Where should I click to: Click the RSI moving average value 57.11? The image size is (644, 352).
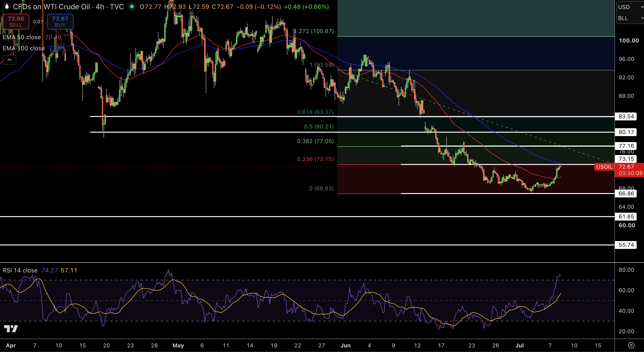pos(69,270)
